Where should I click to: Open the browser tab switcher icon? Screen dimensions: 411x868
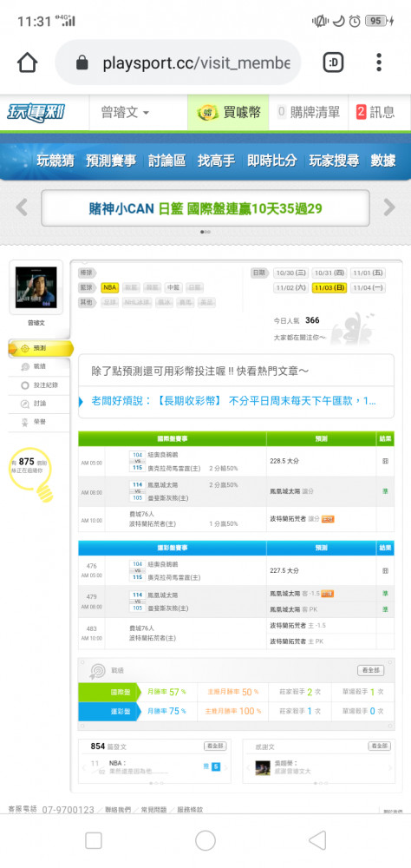333,62
